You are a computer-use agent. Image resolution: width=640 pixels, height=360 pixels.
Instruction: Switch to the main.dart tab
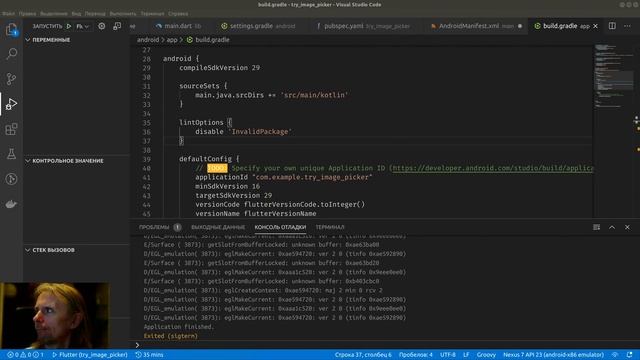point(178,26)
